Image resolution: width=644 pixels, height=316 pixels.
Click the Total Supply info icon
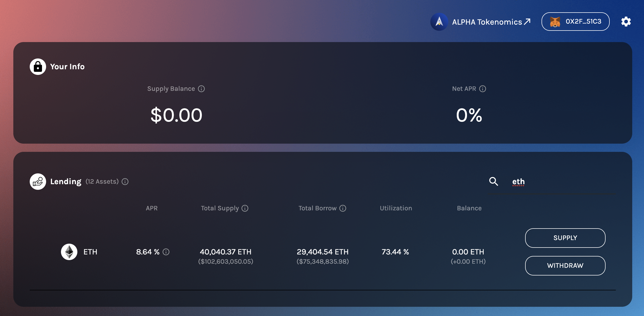[245, 208]
